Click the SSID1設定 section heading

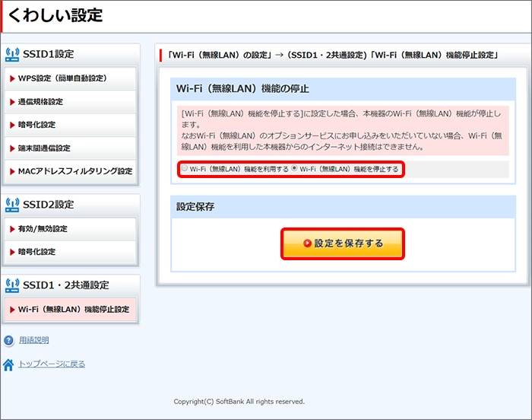point(48,54)
